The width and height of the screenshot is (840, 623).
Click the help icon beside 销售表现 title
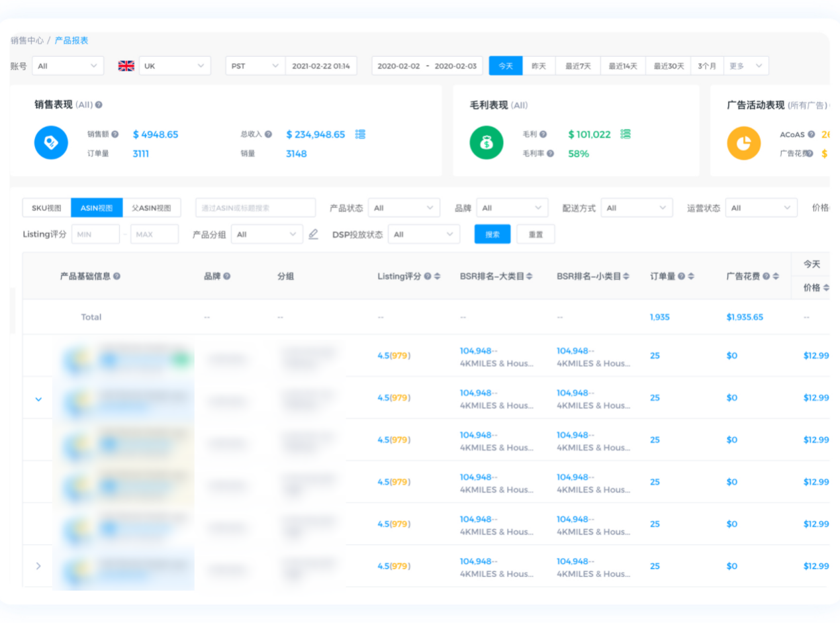click(99, 105)
